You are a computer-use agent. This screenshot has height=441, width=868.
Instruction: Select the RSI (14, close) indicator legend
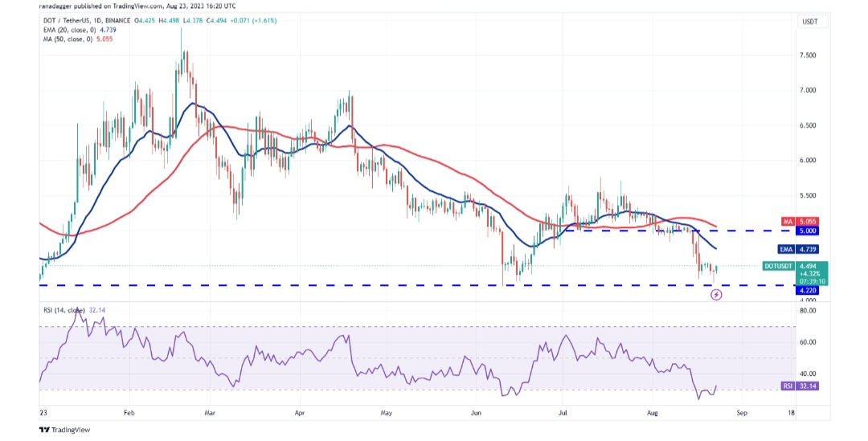pos(64,309)
